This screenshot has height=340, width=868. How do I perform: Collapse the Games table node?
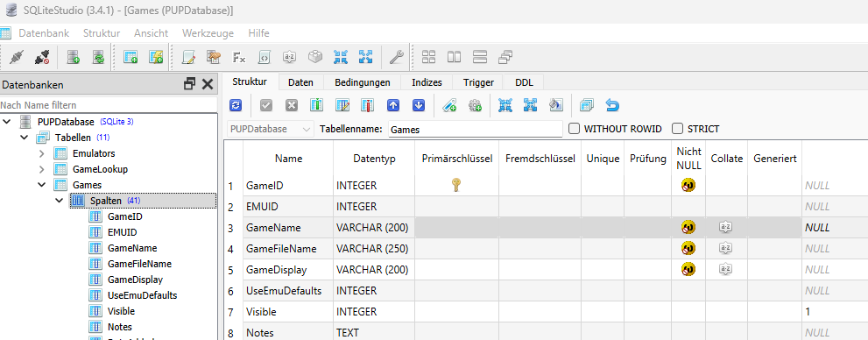[x=42, y=184]
